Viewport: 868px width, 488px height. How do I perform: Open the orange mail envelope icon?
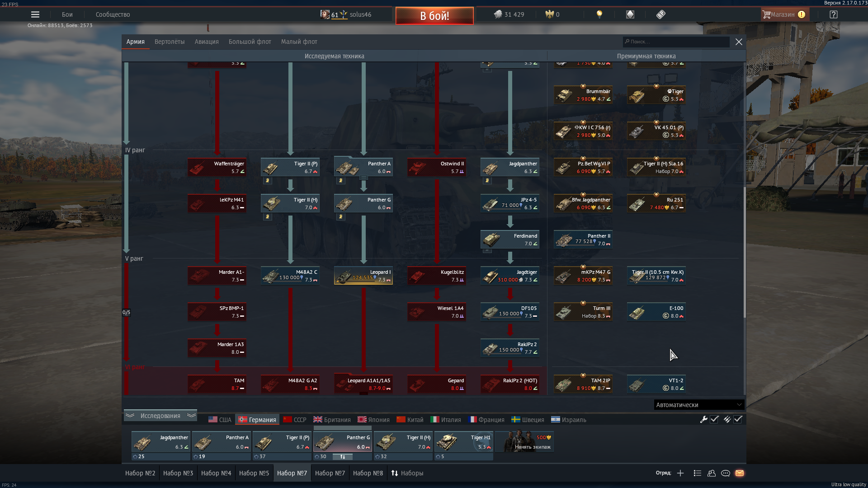(740, 473)
